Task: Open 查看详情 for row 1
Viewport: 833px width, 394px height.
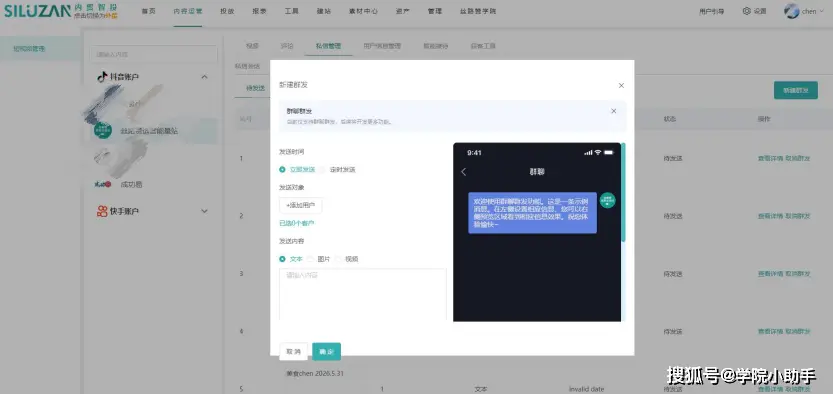Action: point(770,158)
